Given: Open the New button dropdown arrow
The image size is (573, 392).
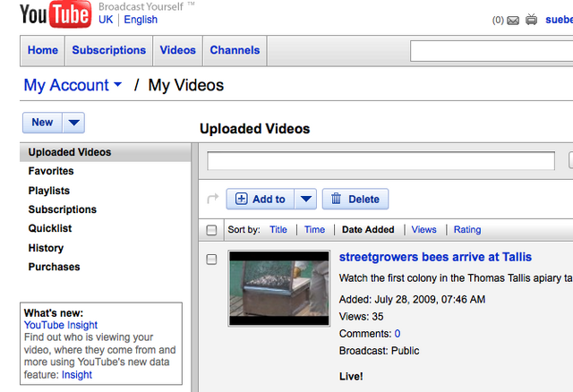Looking at the screenshot, I should [73, 123].
